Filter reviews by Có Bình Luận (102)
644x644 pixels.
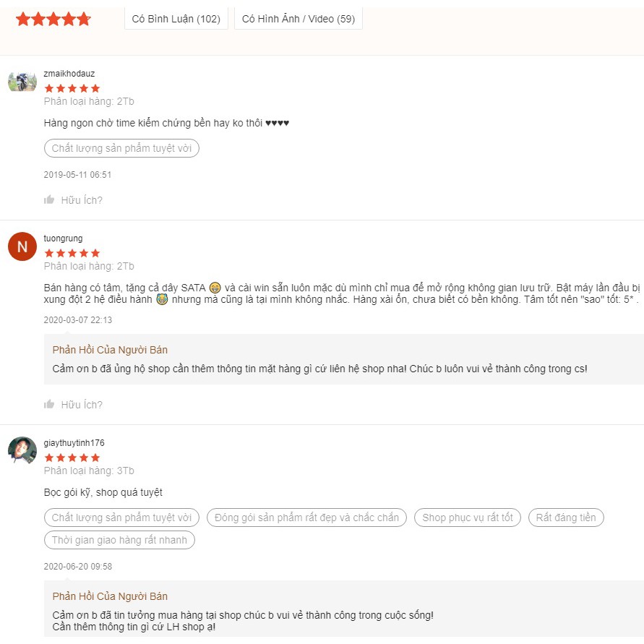(176, 19)
